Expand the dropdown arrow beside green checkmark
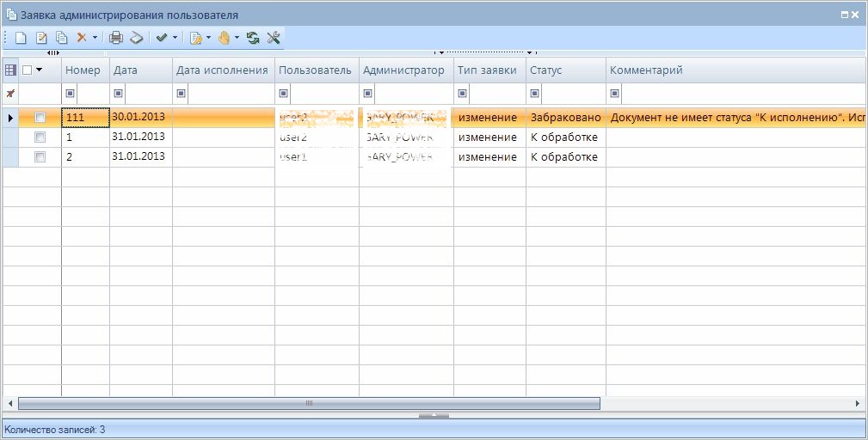This screenshot has height=440, width=868. [x=175, y=38]
